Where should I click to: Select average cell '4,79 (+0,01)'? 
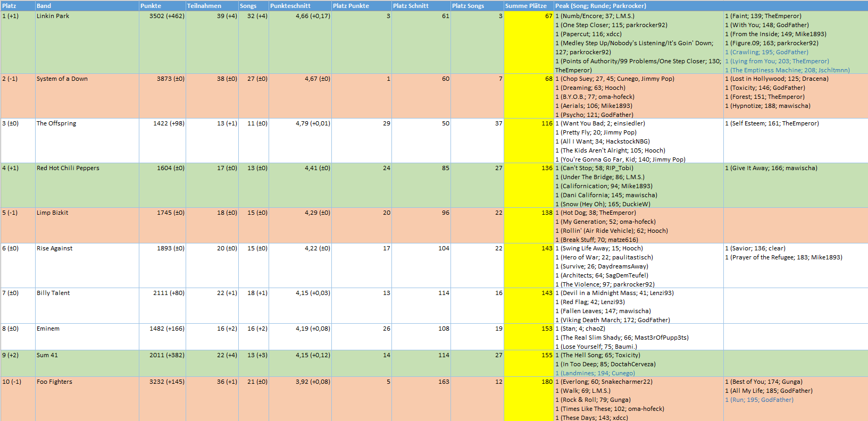coord(300,141)
